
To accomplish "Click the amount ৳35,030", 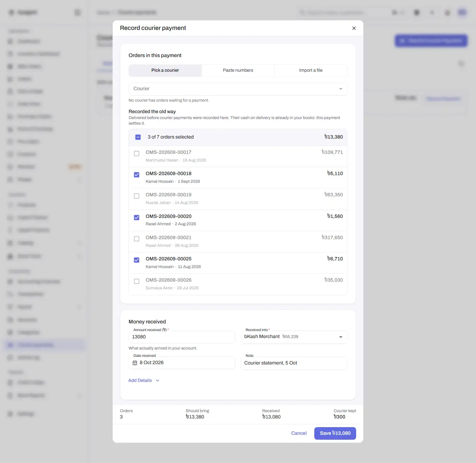I will (x=333, y=280).
